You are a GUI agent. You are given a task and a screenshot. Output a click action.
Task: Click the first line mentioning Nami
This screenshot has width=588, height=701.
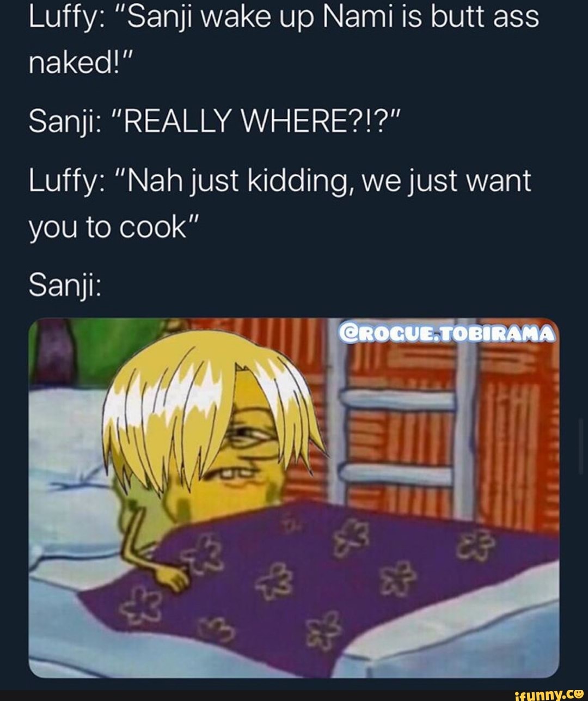(284, 17)
